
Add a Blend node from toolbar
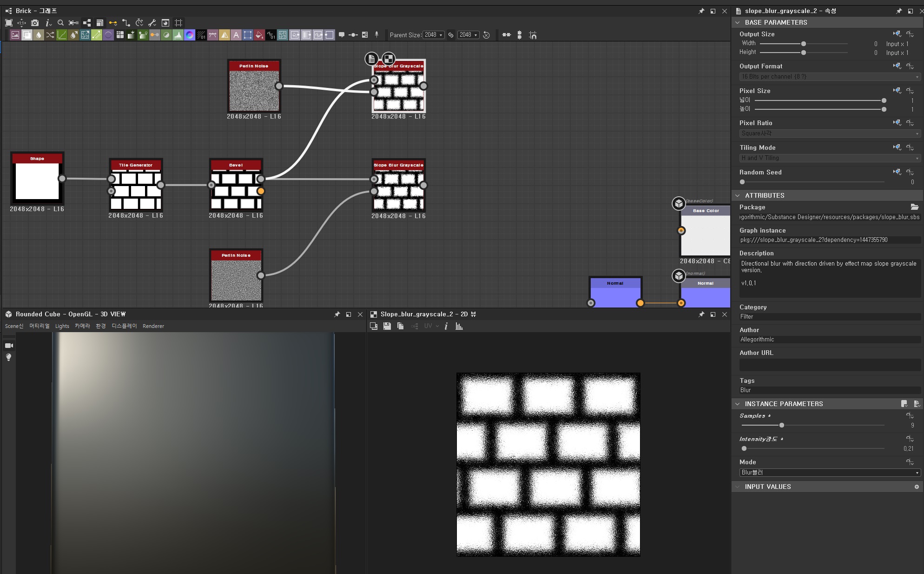coord(27,35)
